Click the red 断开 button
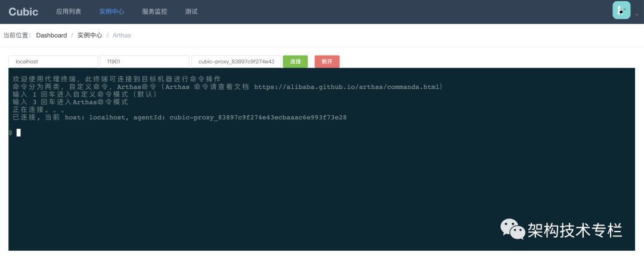The width and height of the screenshot is (644, 259). (327, 61)
